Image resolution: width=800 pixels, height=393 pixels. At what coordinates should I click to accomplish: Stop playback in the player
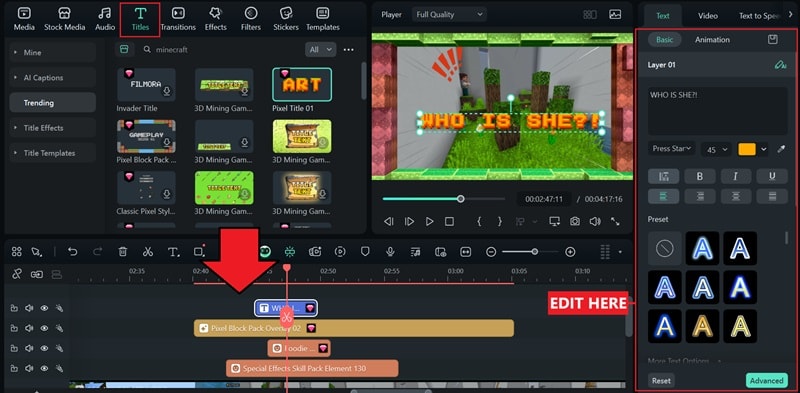pos(449,222)
